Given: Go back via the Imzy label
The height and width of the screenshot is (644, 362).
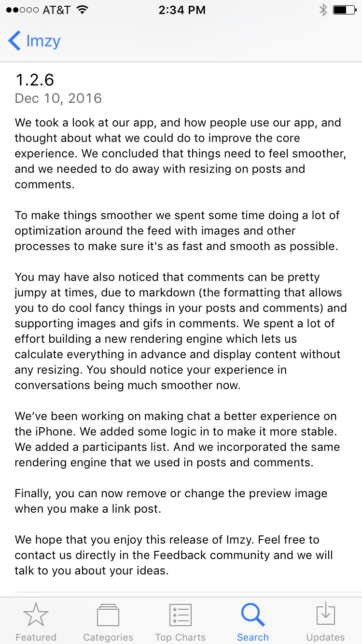Looking at the screenshot, I should coord(43,41).
